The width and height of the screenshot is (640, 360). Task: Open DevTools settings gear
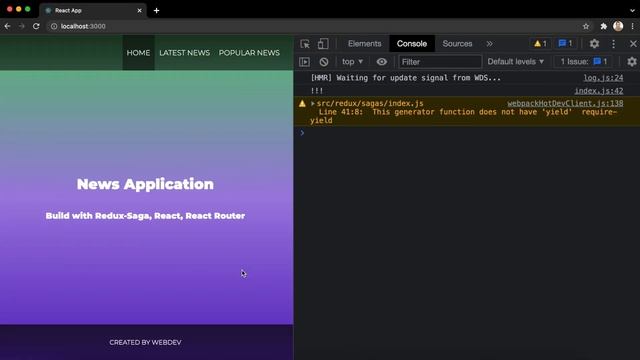coord(594,44)
